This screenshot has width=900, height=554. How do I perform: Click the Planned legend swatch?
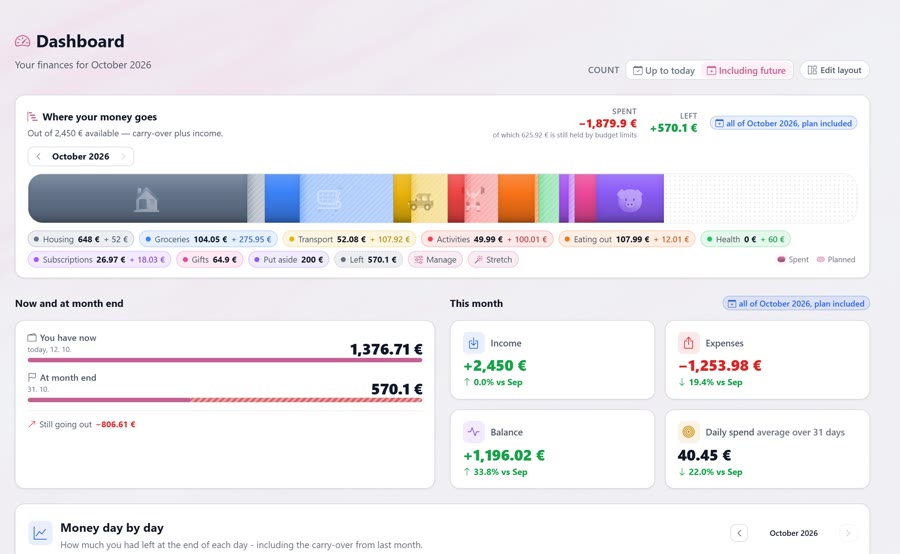click(x=821, y=259)
